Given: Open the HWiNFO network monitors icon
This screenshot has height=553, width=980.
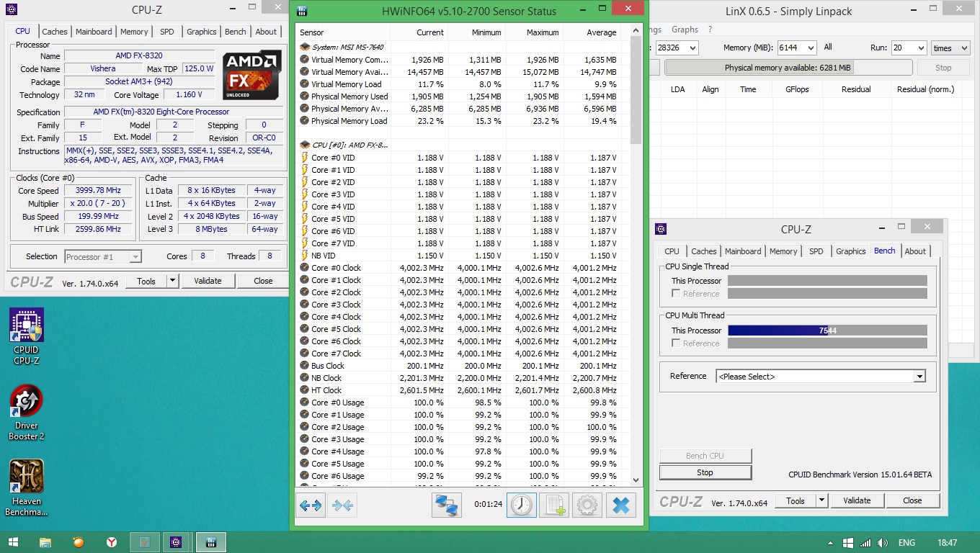Looking at the screenshot, I should tap(447, 505).
